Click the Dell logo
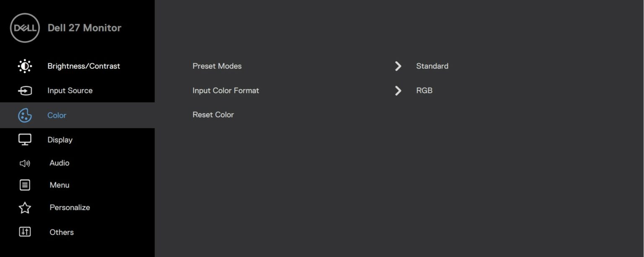 pyautogui.click(x=24, y=27)
